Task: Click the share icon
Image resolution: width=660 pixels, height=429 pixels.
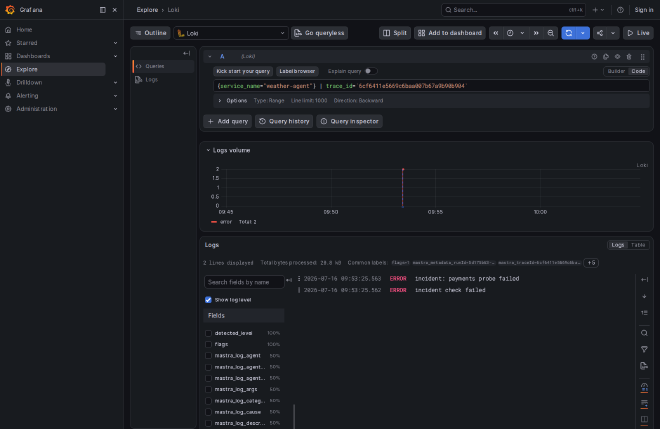Action: [600, 33]
